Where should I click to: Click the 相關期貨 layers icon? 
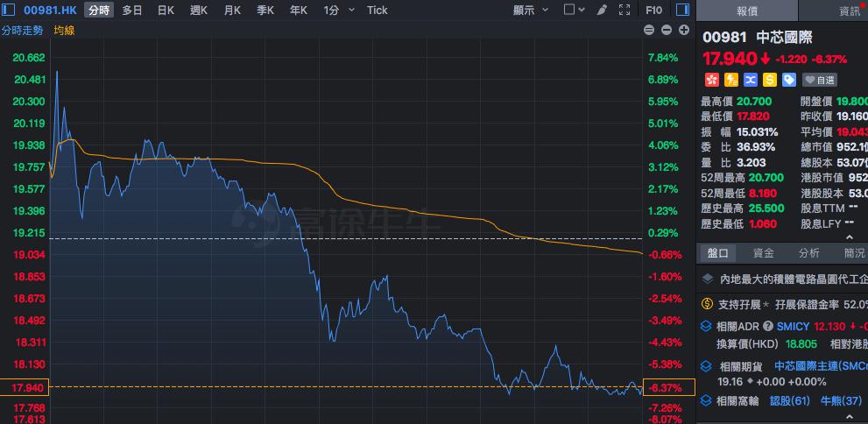pos(706,366)
